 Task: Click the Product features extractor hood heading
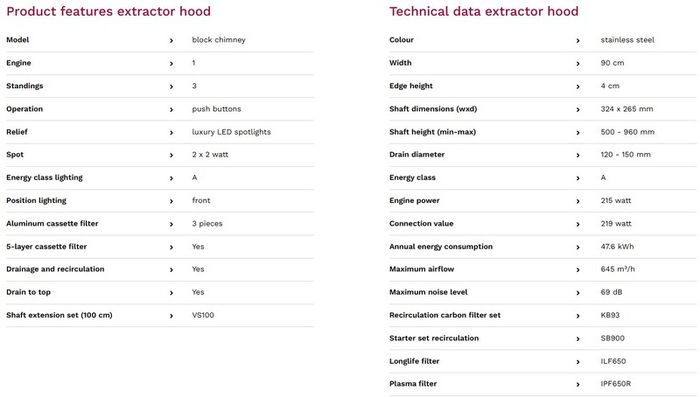(108, 11)
